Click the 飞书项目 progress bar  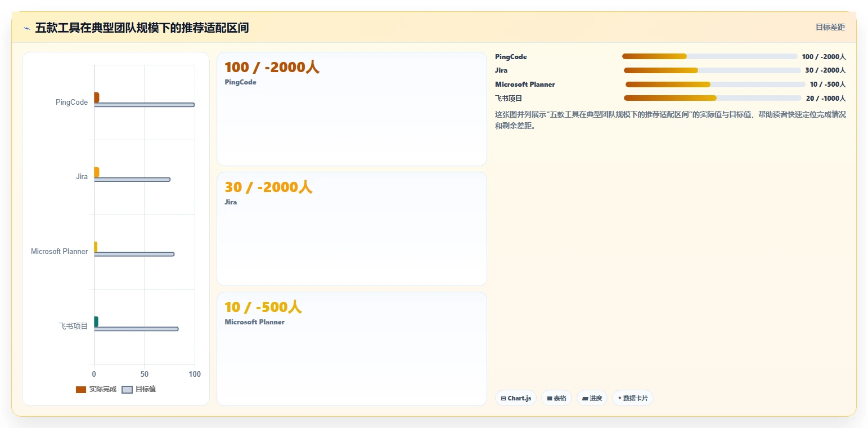point(713,98)
